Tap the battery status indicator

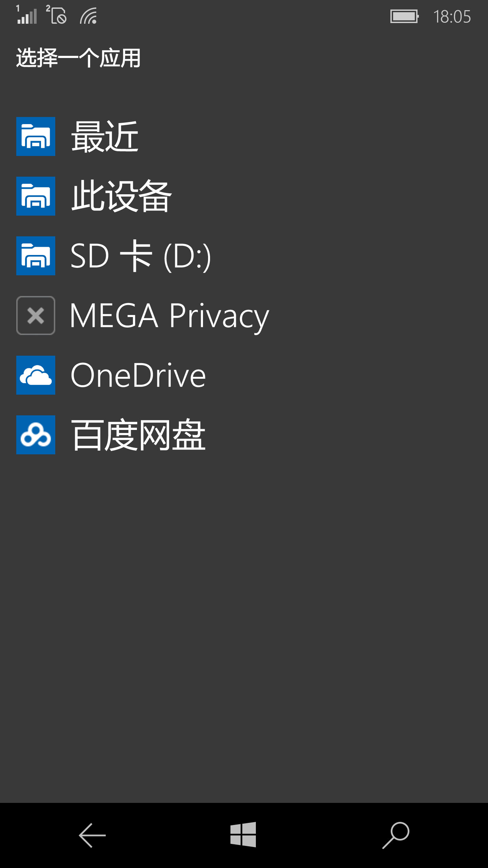(x=404, y=16)
